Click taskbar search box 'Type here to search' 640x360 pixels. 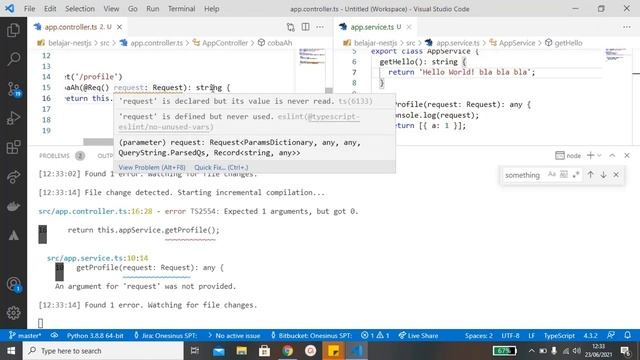point(103,351)
